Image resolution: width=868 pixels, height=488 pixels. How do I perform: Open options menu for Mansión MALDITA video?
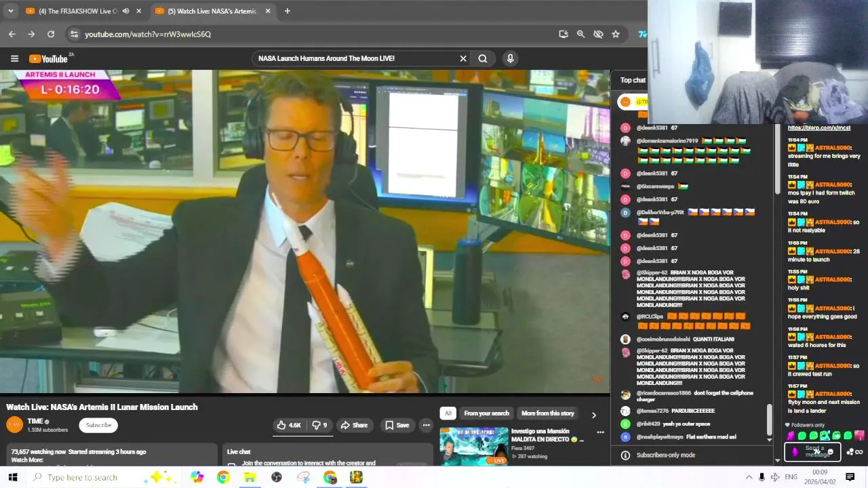pyautogui.click(x=600, y=432)
